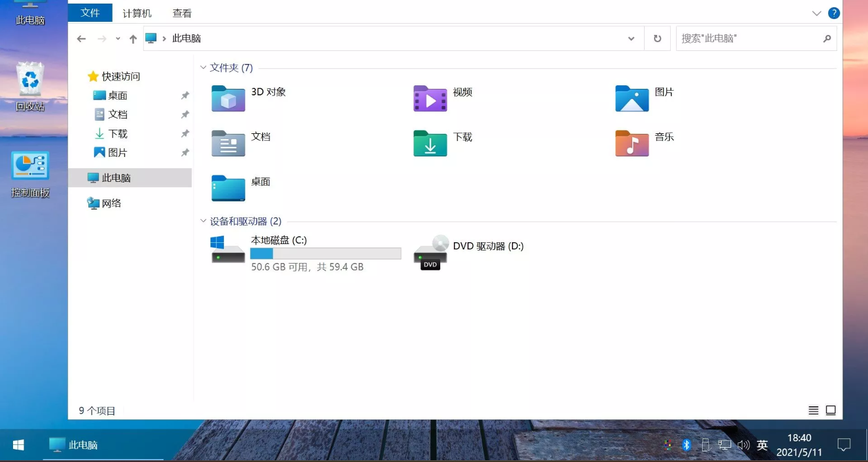Expand the ribbon with chevron
This screenshot has height=462, width=868.
(816, 13)
